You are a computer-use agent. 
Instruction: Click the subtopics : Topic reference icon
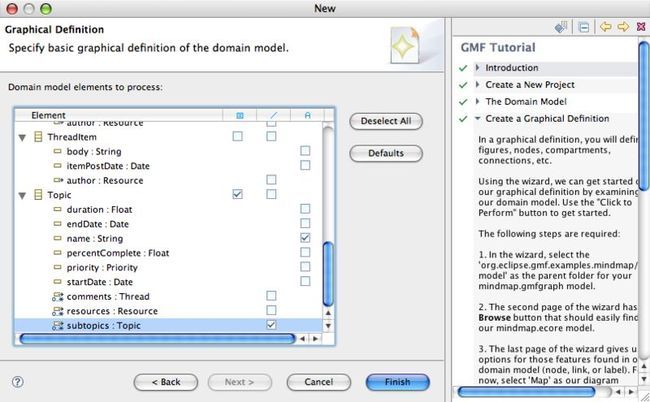point(58,326)
